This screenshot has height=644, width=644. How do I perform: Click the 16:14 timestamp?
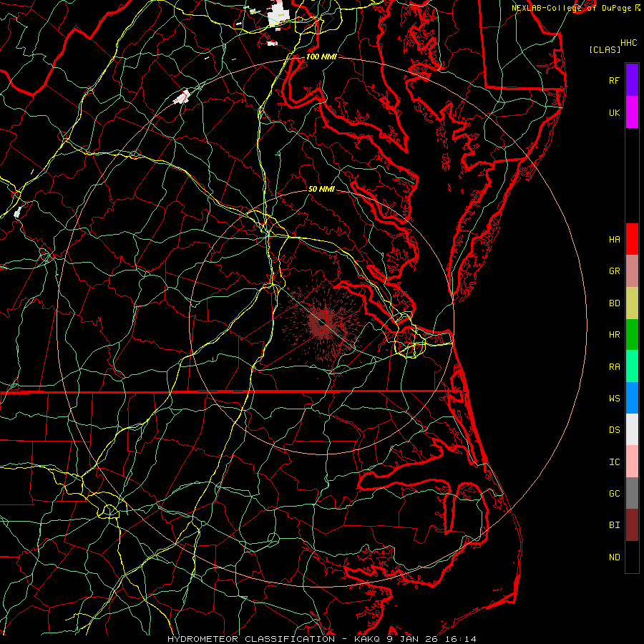[459, 639]
